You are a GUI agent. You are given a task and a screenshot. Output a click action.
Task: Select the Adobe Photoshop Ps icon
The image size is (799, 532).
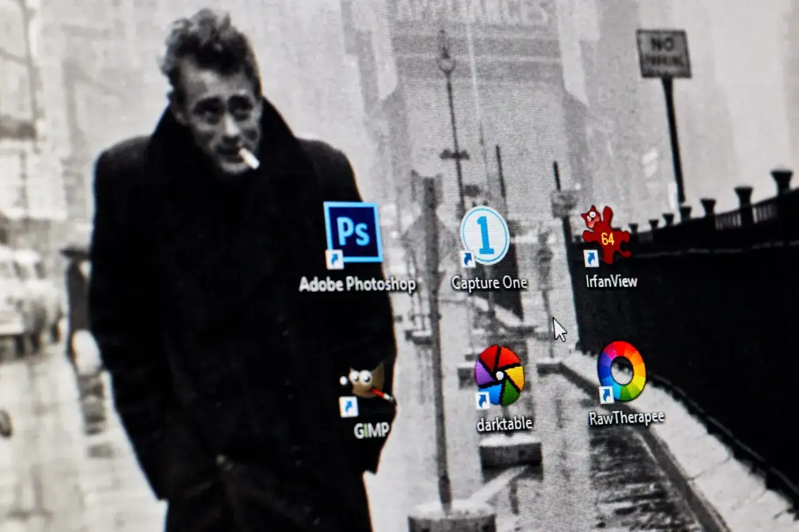click(x=353, y=232)
